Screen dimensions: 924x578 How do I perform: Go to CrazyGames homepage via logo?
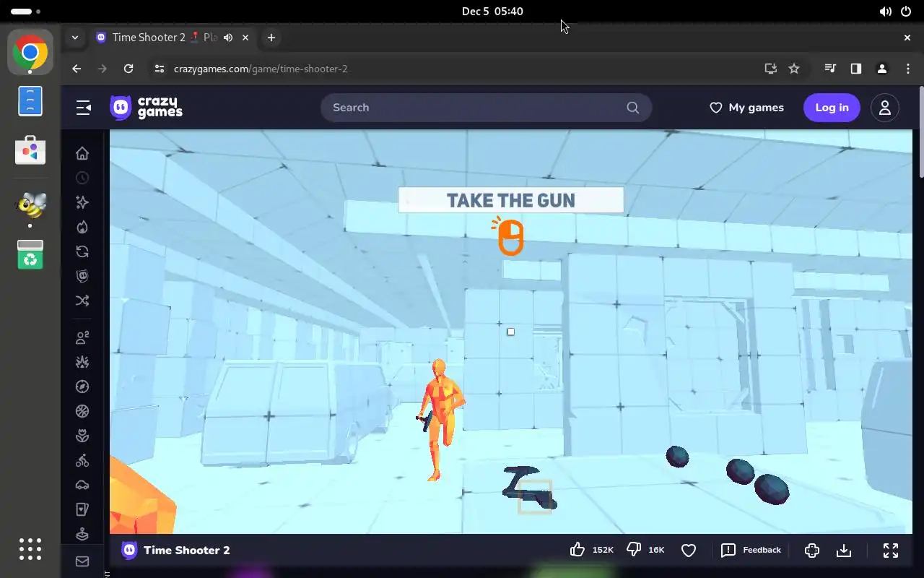(x=146, y=108)
